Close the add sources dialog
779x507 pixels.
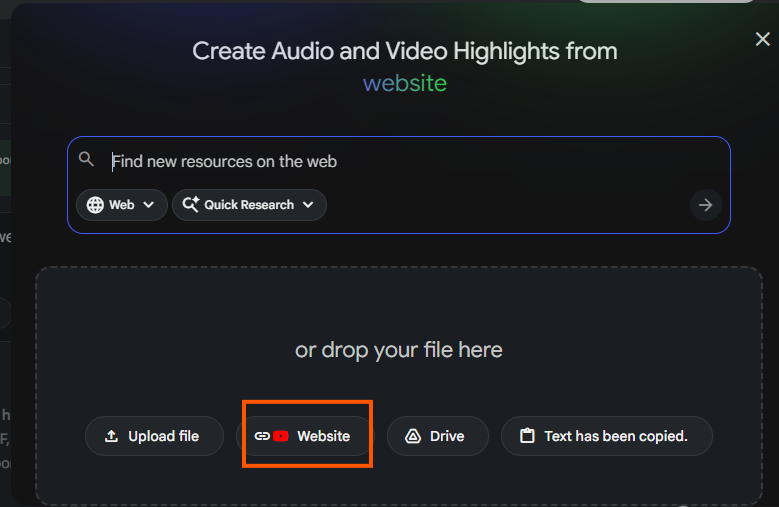762,40
